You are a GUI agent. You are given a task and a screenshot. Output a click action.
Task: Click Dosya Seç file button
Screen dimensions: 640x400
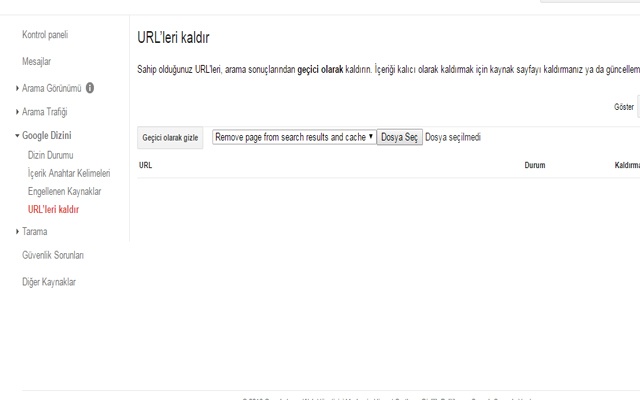click(399, 137)
